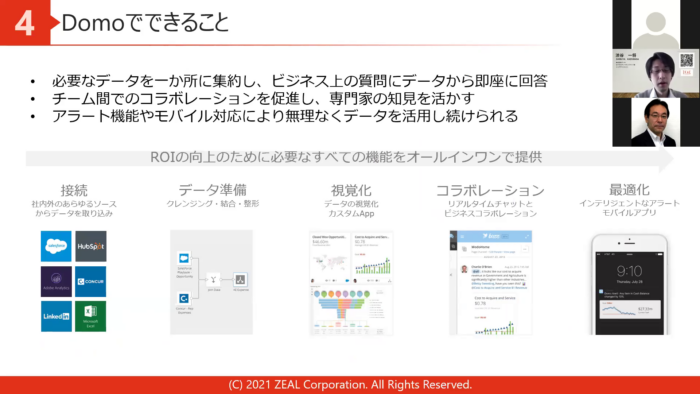Image resolution: width=700 pixels, height=394 pixels.
Task: Select the join data node in flow diagram
Action: coord(213,280)
